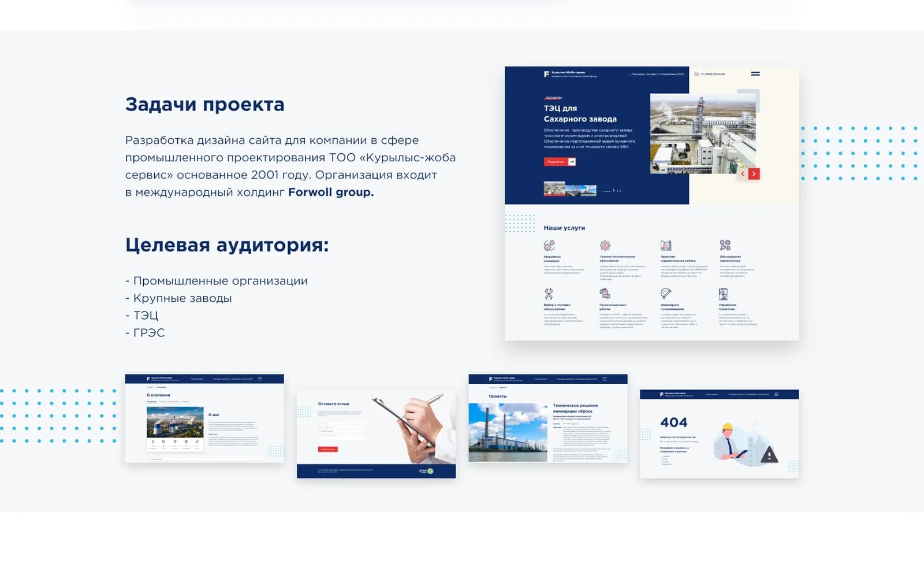The width and height of the screenshot is (924, 578).
Task: Click the gear with dollar service icon
Action: [605, 246]
